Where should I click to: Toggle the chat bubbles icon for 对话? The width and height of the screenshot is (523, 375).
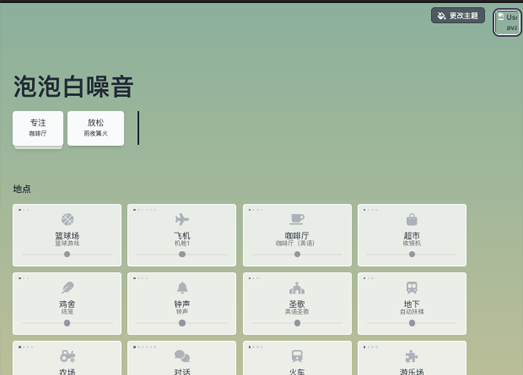click(182, 356)
